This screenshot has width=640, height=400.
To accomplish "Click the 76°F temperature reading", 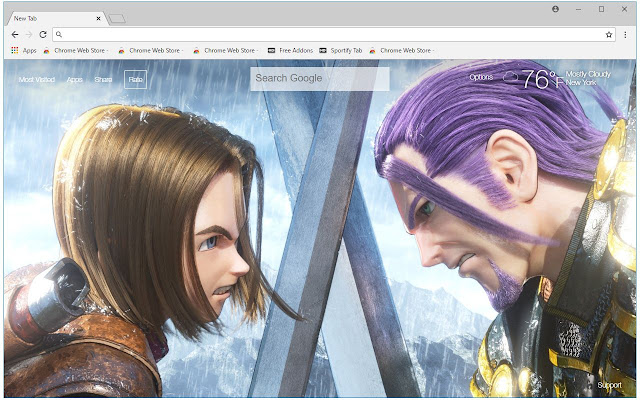I will click(x=542, y=79).
